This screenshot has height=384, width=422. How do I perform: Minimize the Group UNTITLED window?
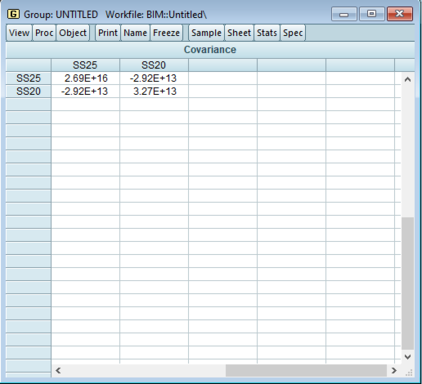point(344,14)
